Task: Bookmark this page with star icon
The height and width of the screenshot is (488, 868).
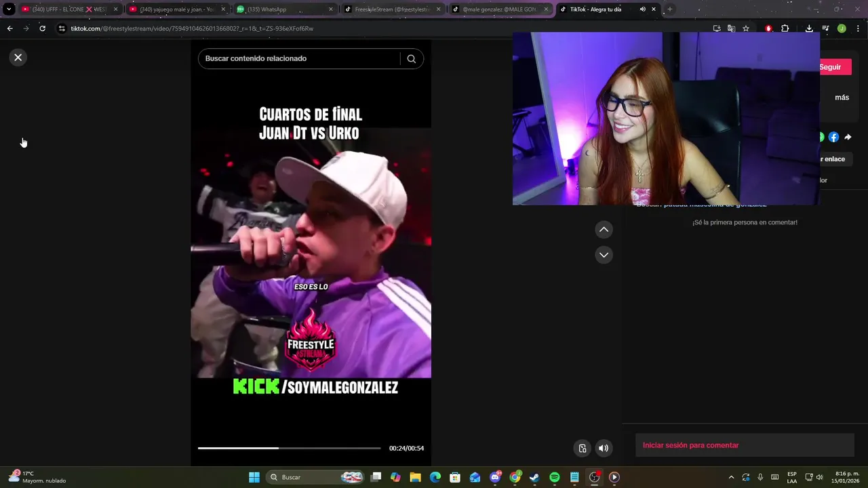Action: (746, 28)
